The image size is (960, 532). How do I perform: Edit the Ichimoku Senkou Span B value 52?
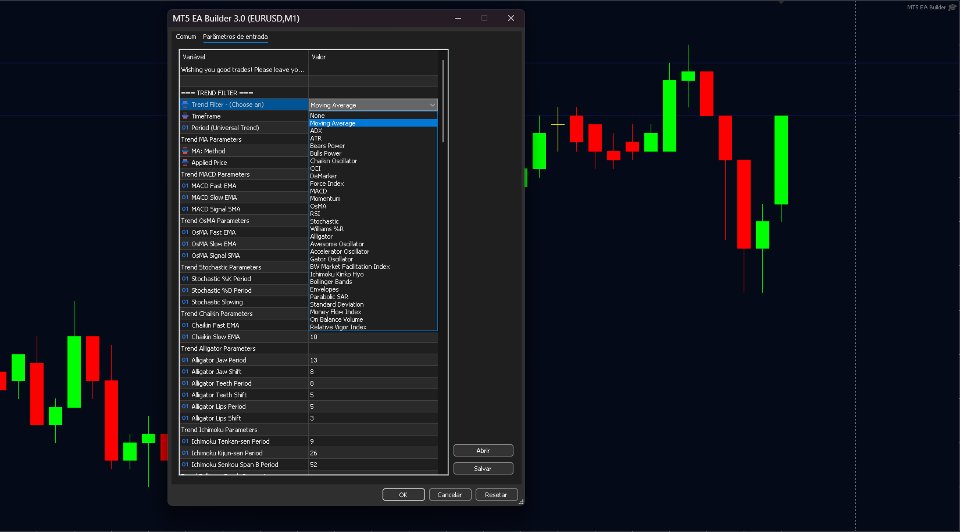tap(373, 465)
